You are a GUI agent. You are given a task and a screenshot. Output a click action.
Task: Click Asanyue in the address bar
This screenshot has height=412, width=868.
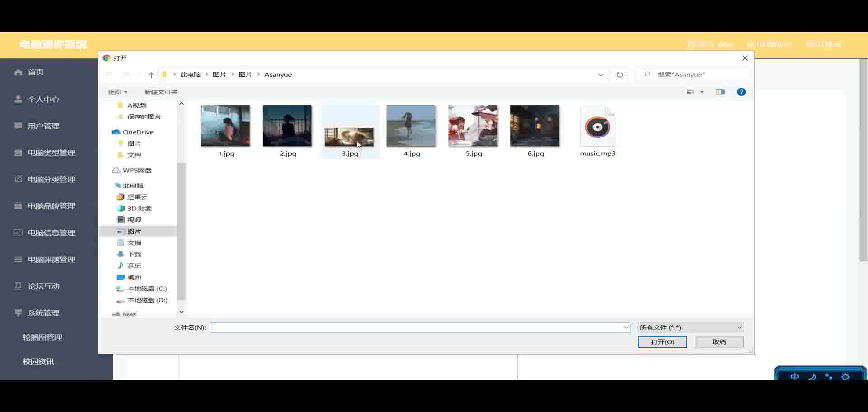click(278, 75)
